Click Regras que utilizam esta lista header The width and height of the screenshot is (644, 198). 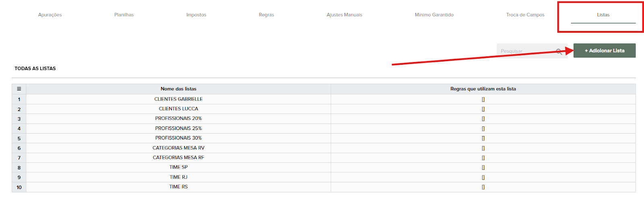pos(483,89)
